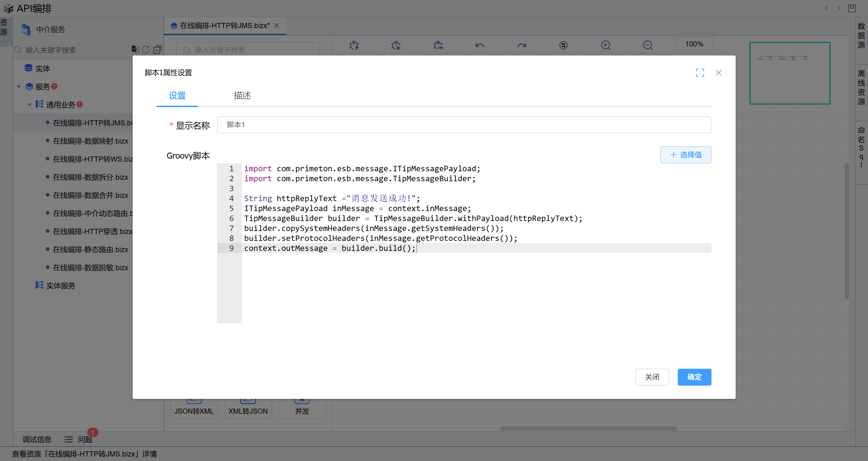Open the 问题 panel at bottom
Image resolution: width=868 pixels, height=461 pixels.
[x=85, y=439]
